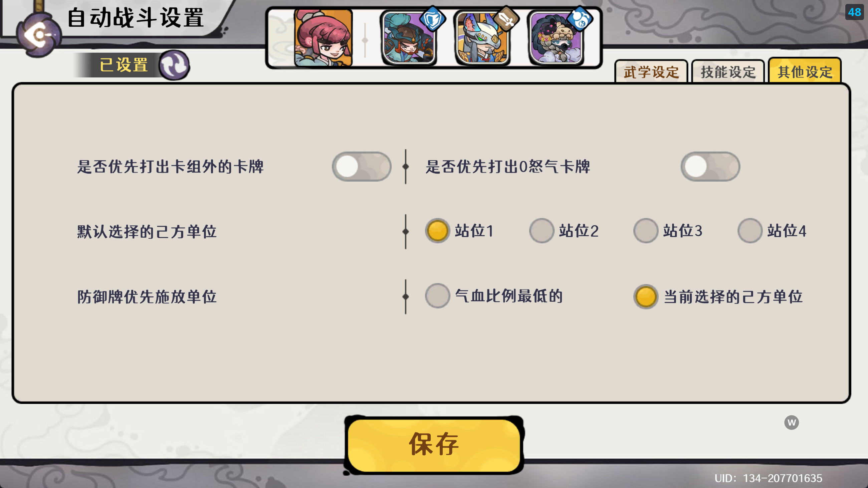This screenshot has width=868, height=488.
Task: Click the shield badge on second portrait
Action: click(x=433, y=20)
